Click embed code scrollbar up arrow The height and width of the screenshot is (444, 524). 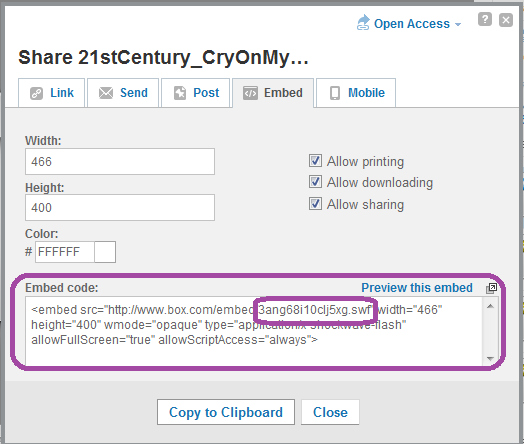(x=490, y=306)
